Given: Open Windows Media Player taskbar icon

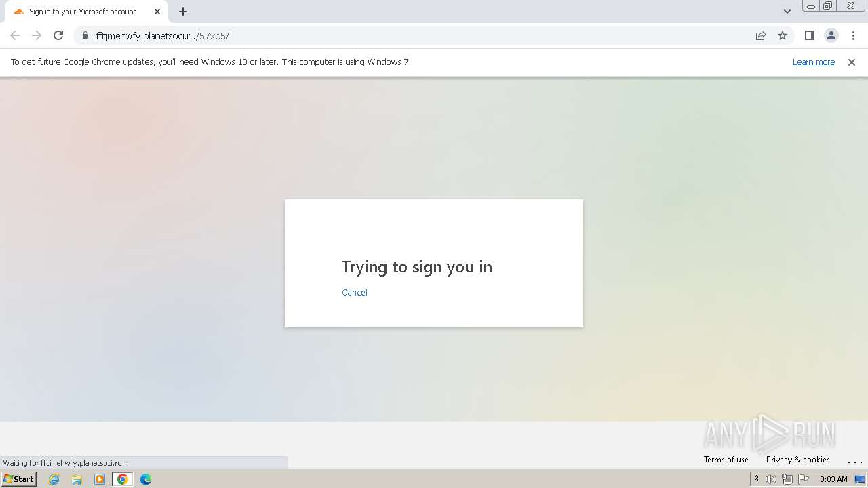Looking at the screenshot, I should (x=100, y=479).
